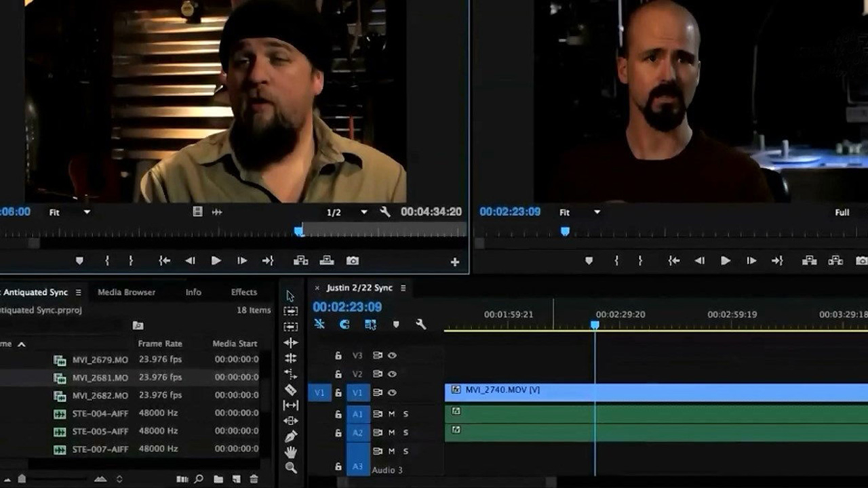Click Overwrite button in Source monitor

click(x=327, y=260)
